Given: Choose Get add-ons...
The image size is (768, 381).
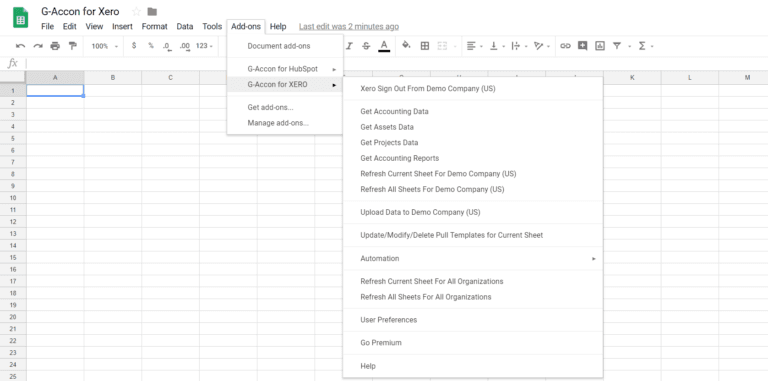Looking at the screenshot, I should (x=285, y=107).
